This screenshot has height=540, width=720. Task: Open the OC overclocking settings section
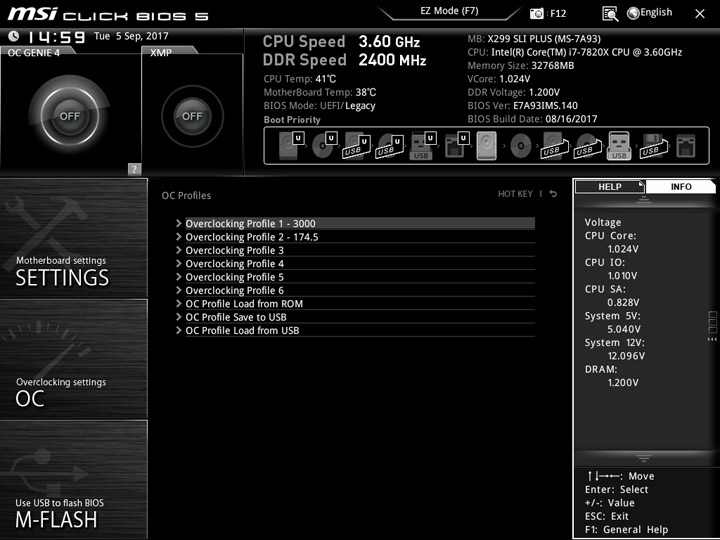pyautogui.click(x=74, y=359)
